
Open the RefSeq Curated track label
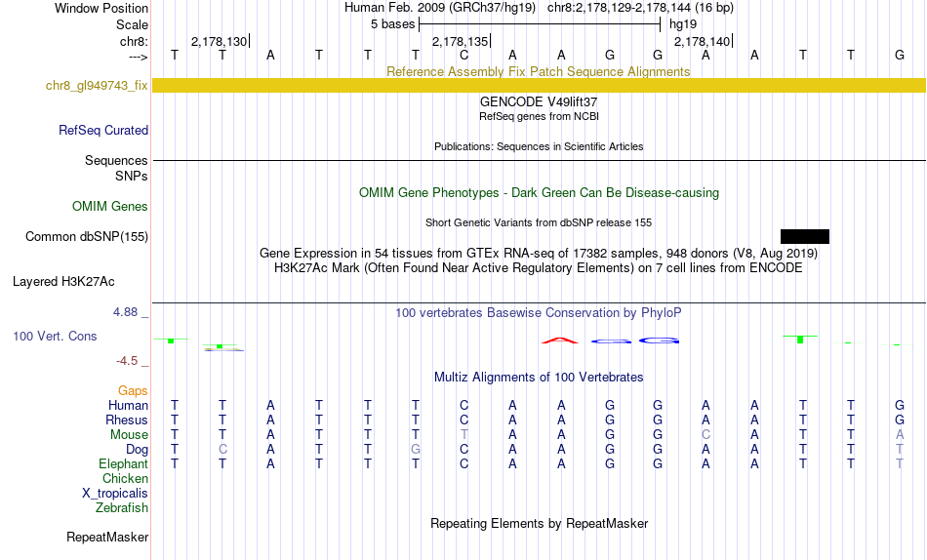103,130
